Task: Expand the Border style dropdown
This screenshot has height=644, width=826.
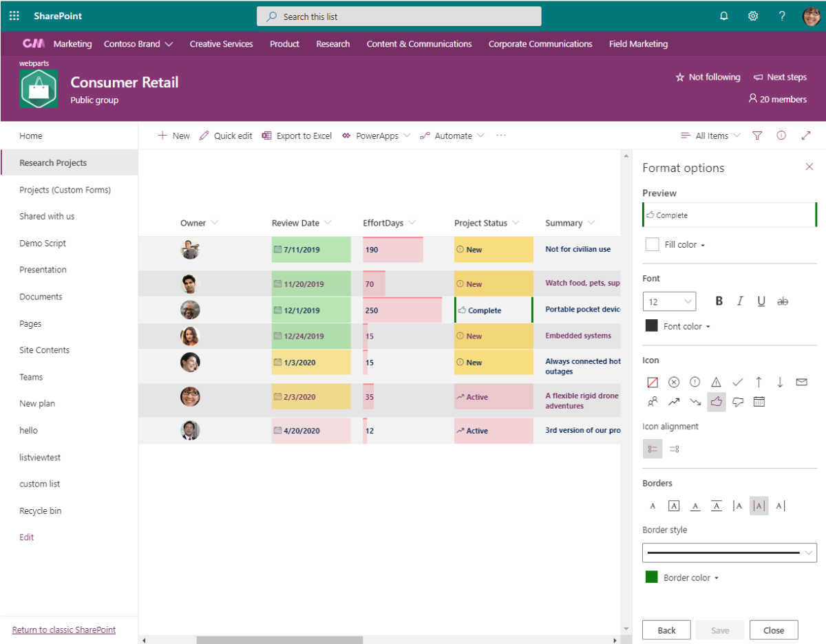Action: coord(730,552)
